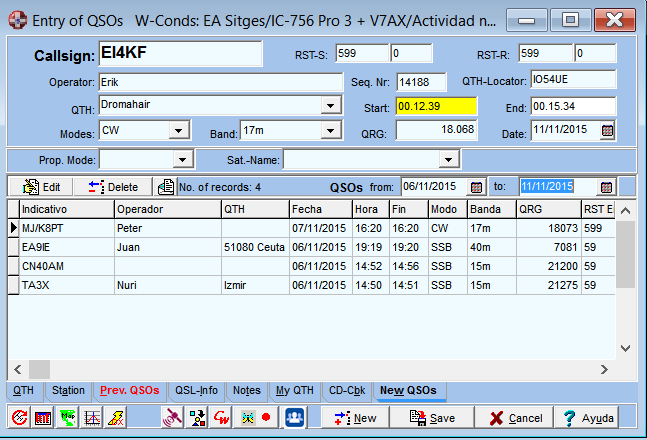Open the calendar picker for the QSOs to date
Screen dimensions: 647x440
coord(606,187)
